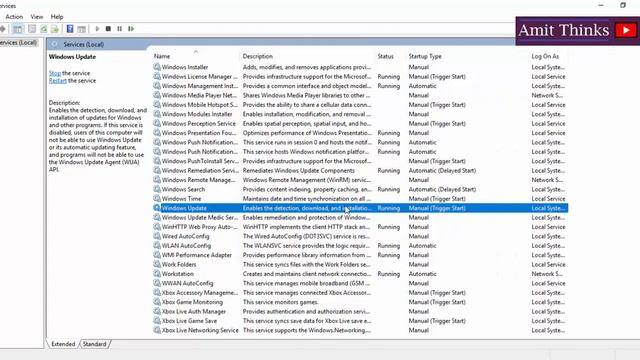Switch to the Extended tab
640x360 pixels.
[63, 344]
